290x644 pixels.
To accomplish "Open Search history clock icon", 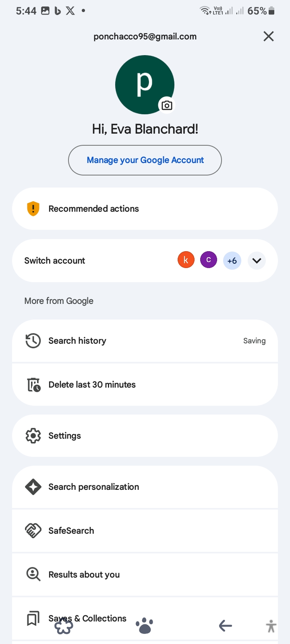I will pos(33,341).
